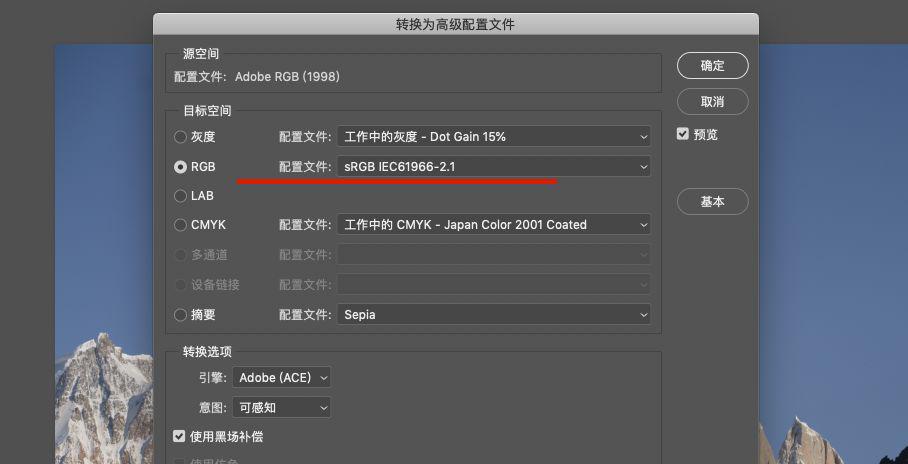Click the 取消 button
Viewport: 908px width, 464px height.
712,101
